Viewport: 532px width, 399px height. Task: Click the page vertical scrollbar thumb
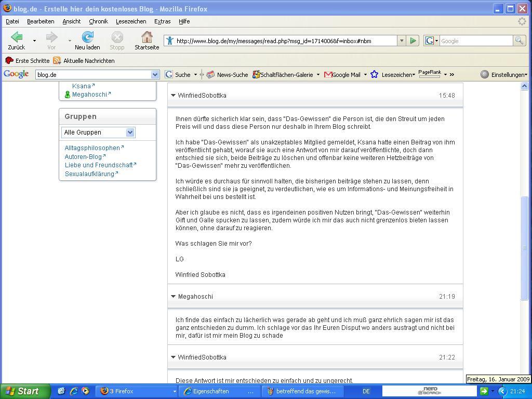pyautogui.click(x=524, y=248)
